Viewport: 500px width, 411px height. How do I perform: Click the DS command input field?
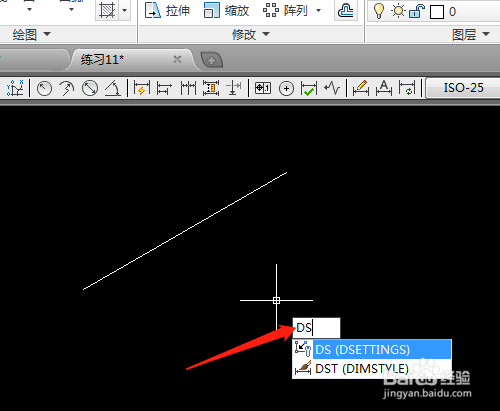tap(316, 328)
